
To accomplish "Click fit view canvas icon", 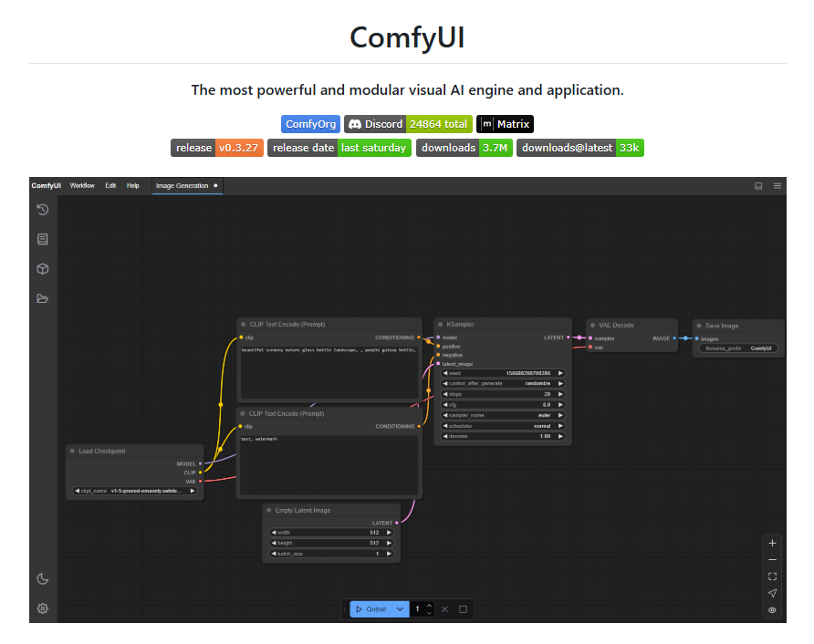I will [772, 576].
